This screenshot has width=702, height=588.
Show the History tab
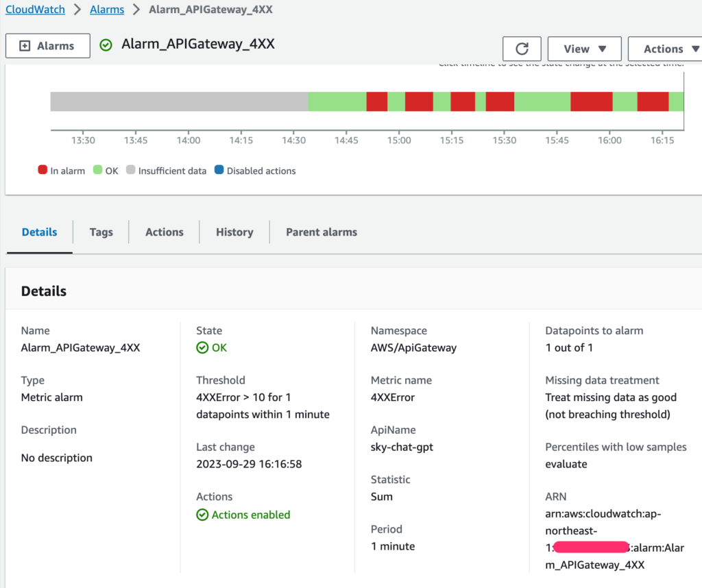tap(234, 232)
